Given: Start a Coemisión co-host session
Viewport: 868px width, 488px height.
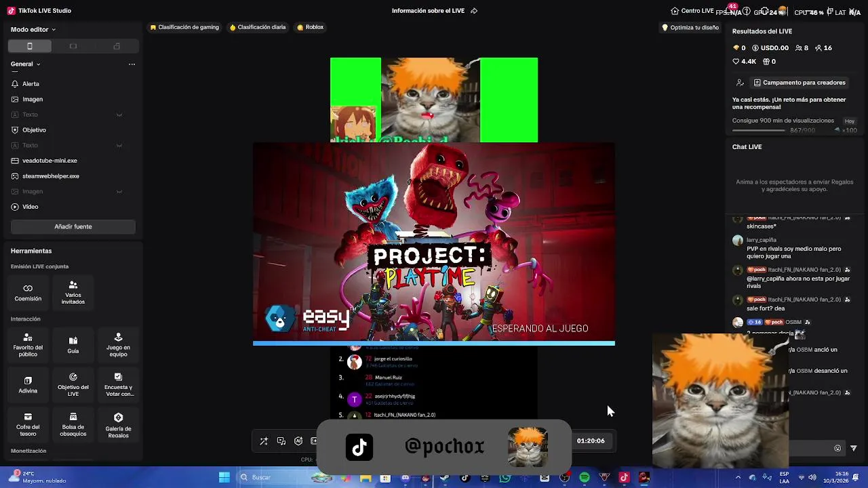Looking at the screenshot, I should click(28, 293).
